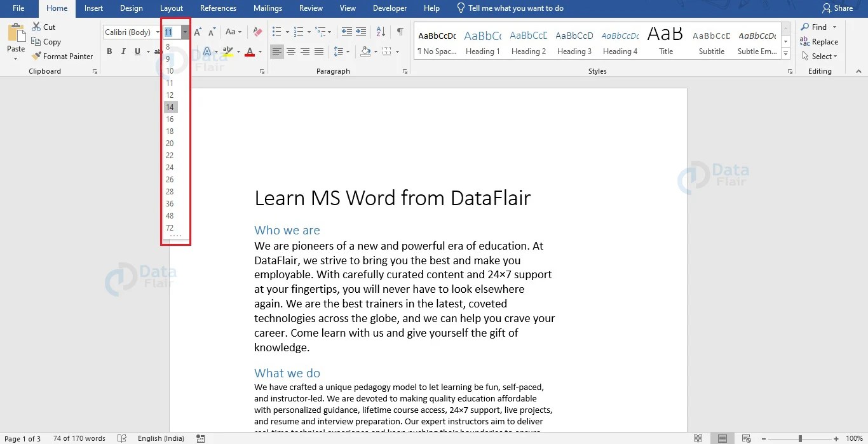Open the Styles pane launcher
Image resolution: width=868 pixels, height=444 pixels.
[789, 72]
